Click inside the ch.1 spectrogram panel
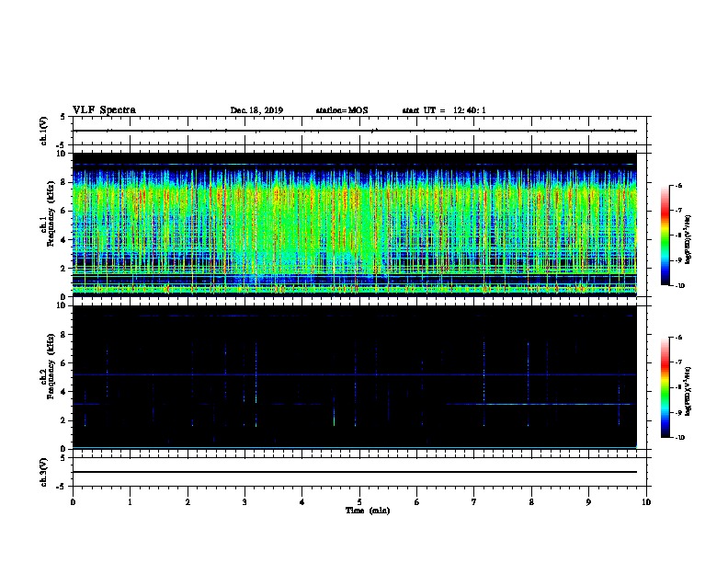The height and width of the screenshot is (563, 728). tap(355, 224)
